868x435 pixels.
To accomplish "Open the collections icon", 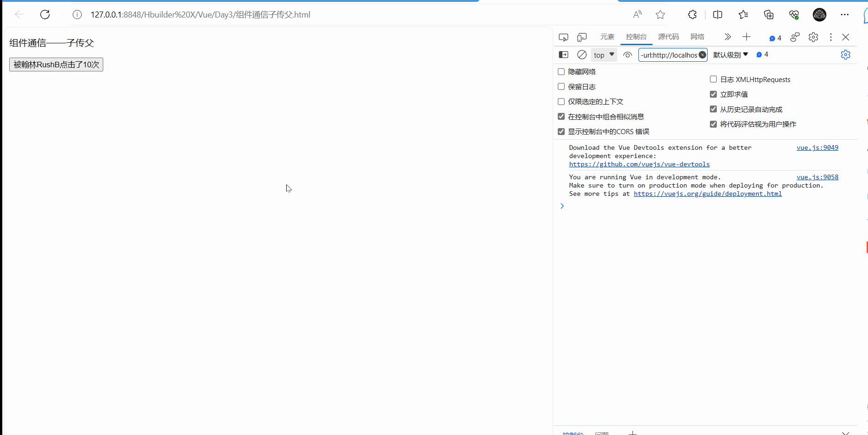I will tap(768, 15).
